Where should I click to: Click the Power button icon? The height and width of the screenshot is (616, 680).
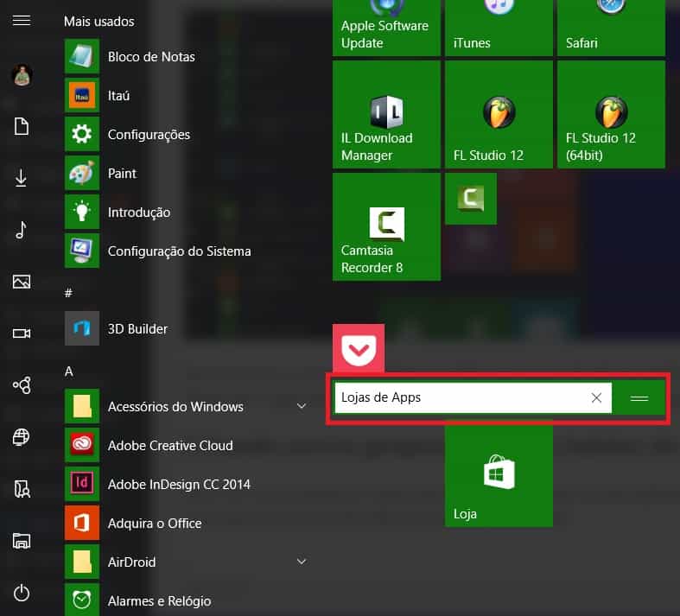point(22,593)
